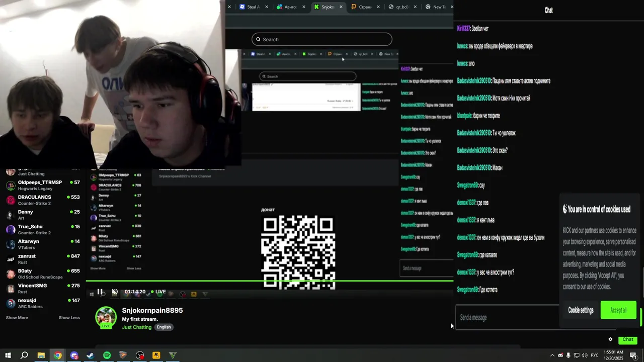Image resolution: width=644 pixels, height=362 pixels.
Task: Jump to LIVE indicator in player
Action: [x=158, y=292]
